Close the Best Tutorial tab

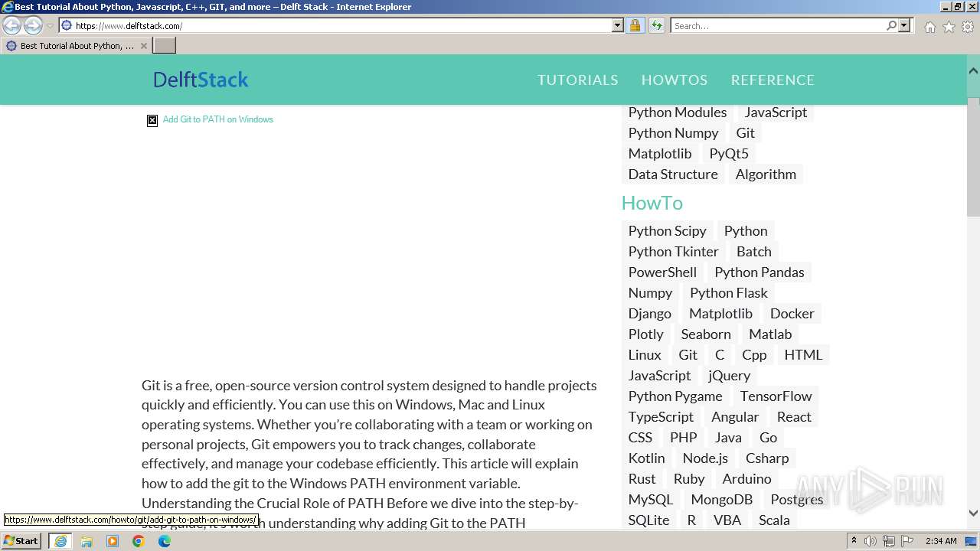coord(143,46)
